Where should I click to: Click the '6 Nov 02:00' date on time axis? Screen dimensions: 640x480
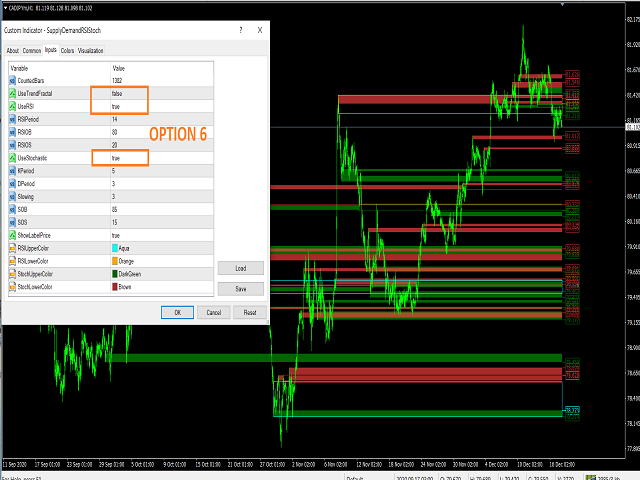336,464
